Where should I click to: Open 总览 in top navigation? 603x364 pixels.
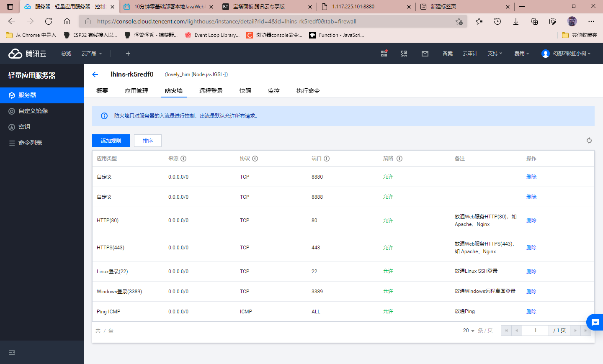pos(66,54)
